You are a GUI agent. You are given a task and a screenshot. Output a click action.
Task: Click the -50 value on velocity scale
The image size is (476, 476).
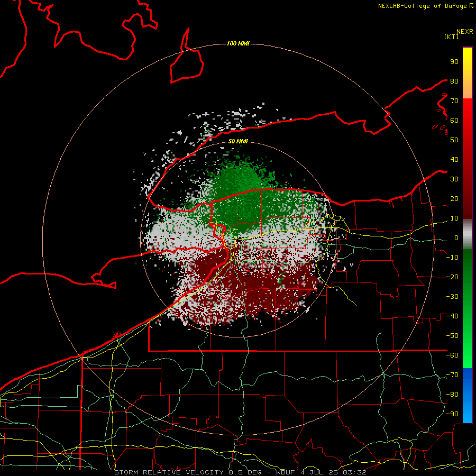tap(452, 336)
